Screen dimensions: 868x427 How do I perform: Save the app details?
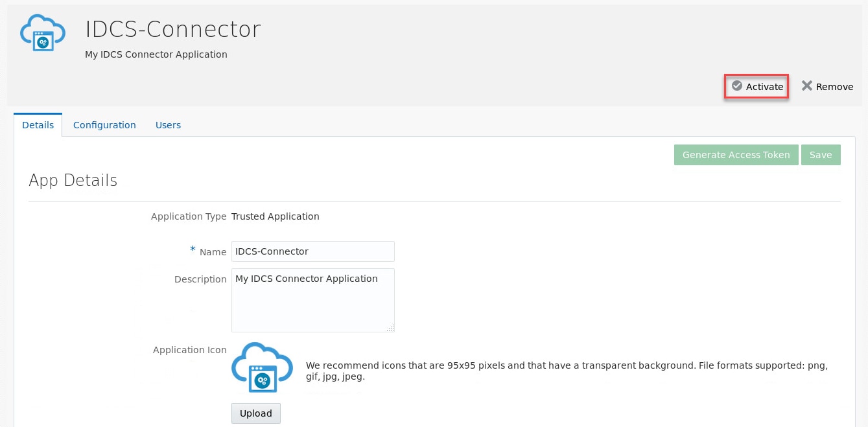pos(820,155)
